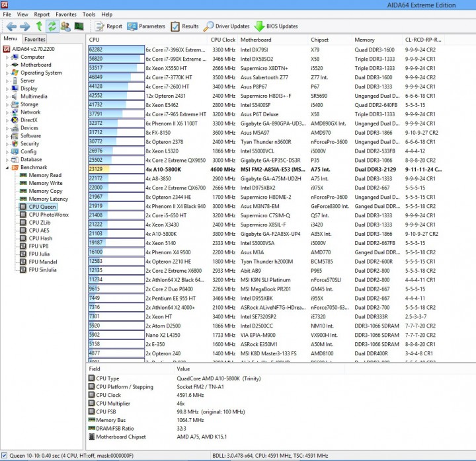This screenshot has width=476, height=461.
Task: Open the CPU AES benchmark
Action: point(34,230)
